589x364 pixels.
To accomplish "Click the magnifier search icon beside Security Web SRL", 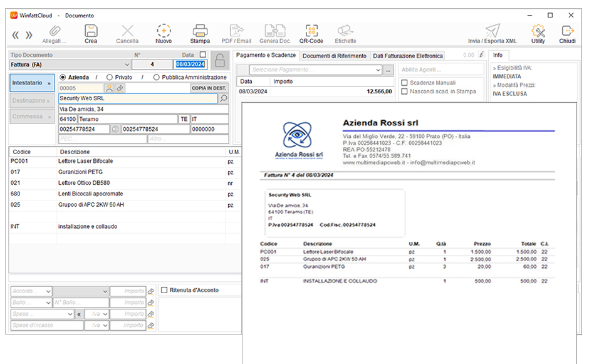I will point(224,99).
